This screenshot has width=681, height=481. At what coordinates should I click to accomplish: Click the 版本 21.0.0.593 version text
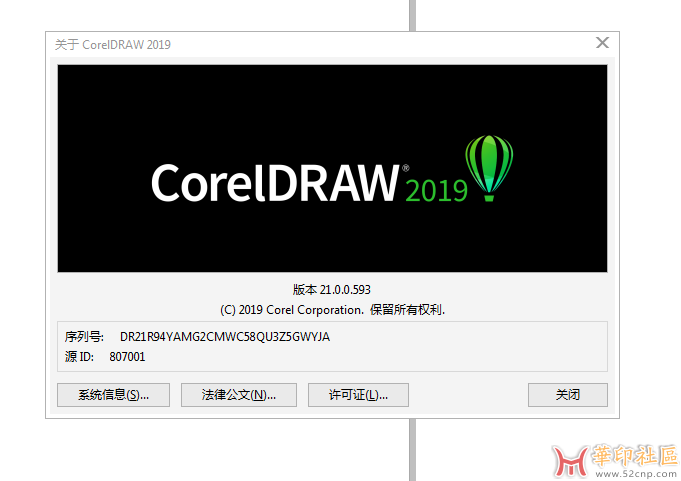(x=332, y=289)
